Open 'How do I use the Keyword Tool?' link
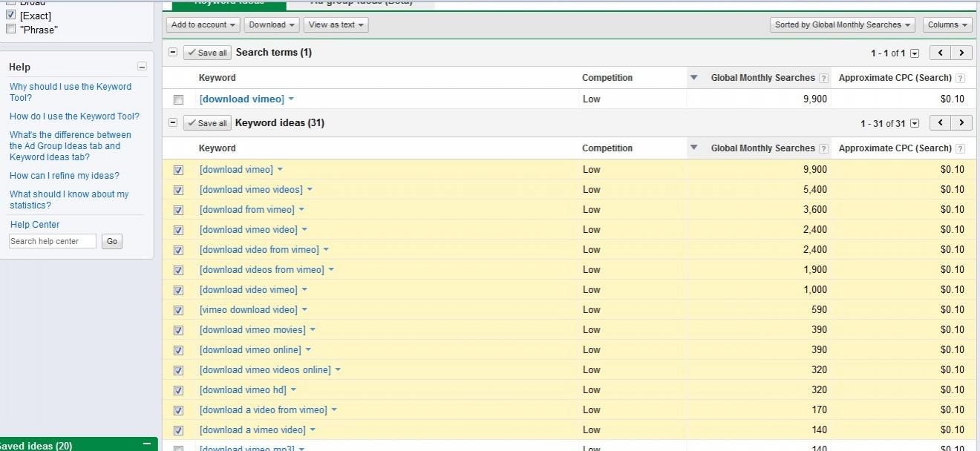Viewport: 980px width, 451px height. [x=74, y=116]
